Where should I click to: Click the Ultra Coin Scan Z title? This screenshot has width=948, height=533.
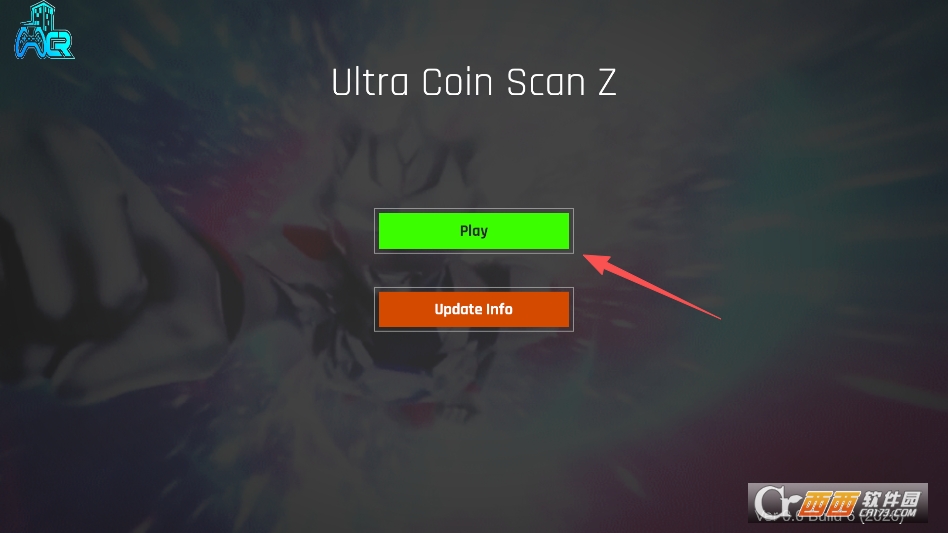[473, 82]
